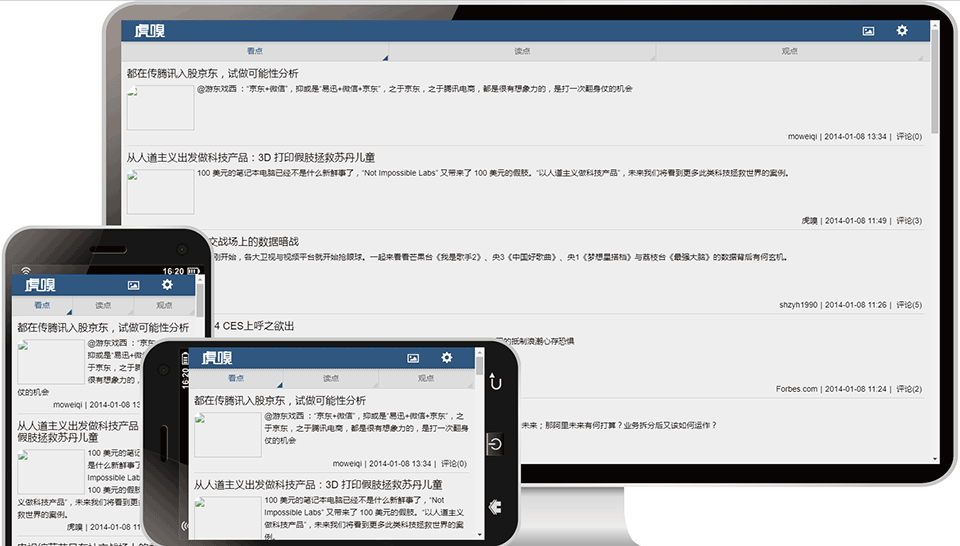
Task: Open the settings gear on the desktop monitor
Action: pyautogui.click(x=902, y=30)
